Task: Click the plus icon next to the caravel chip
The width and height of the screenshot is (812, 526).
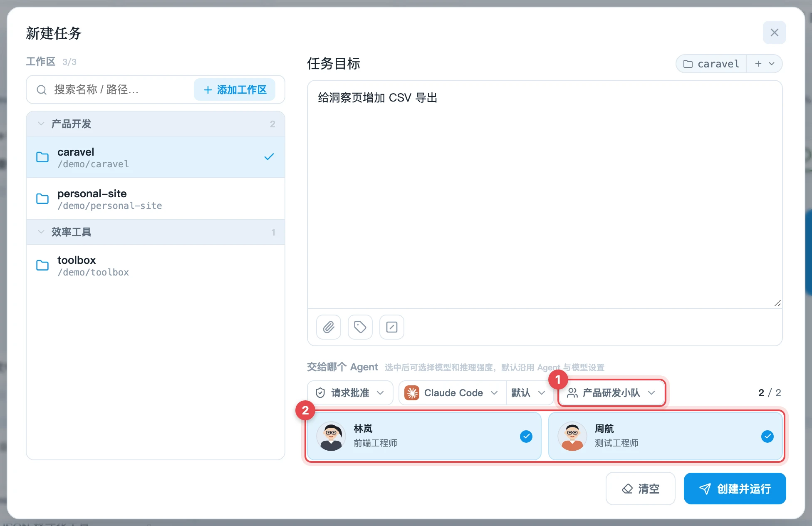Action: [x=758, y=64]
